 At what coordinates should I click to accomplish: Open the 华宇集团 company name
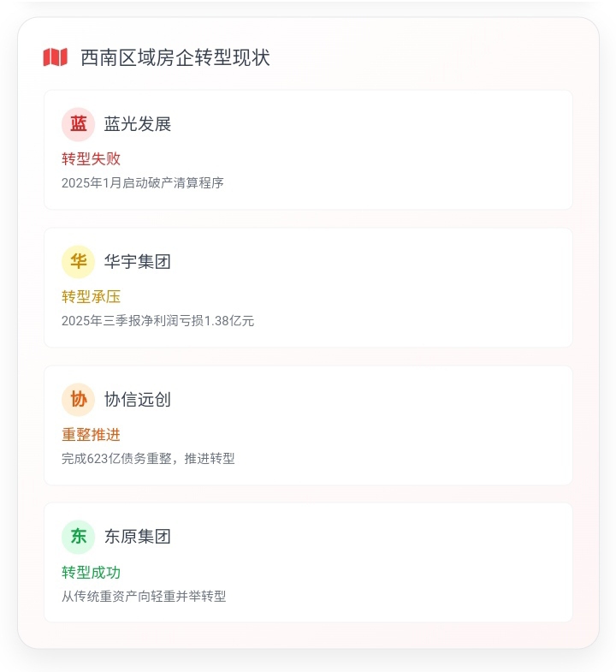click(x=138, y=262)
